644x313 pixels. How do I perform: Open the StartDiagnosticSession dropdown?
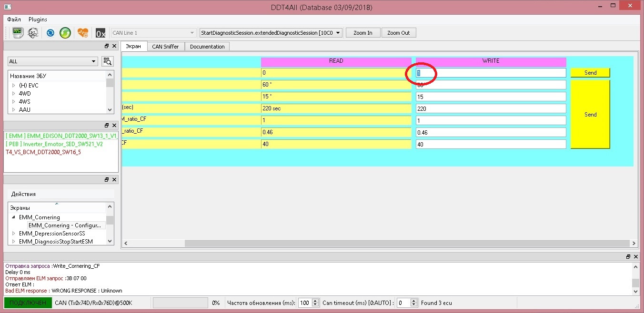(271, 33)
